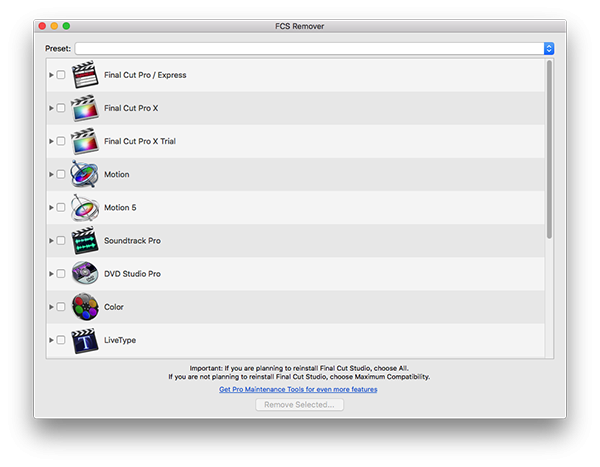Expand the Motion disclosure triangle
This screenshot has width=600, height=467.
(51, 175)
